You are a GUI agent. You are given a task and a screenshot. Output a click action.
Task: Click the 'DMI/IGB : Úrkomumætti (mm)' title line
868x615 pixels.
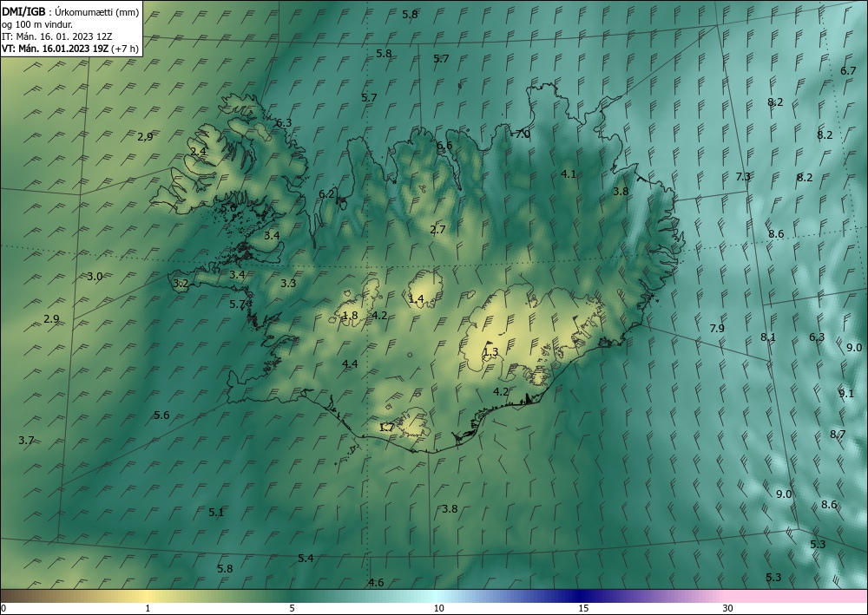tap(70, 13)
